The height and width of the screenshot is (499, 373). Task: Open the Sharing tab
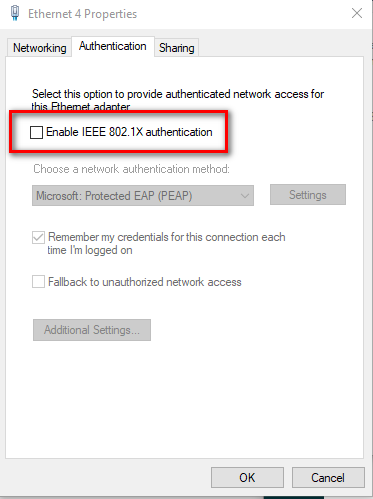[177, 48]
